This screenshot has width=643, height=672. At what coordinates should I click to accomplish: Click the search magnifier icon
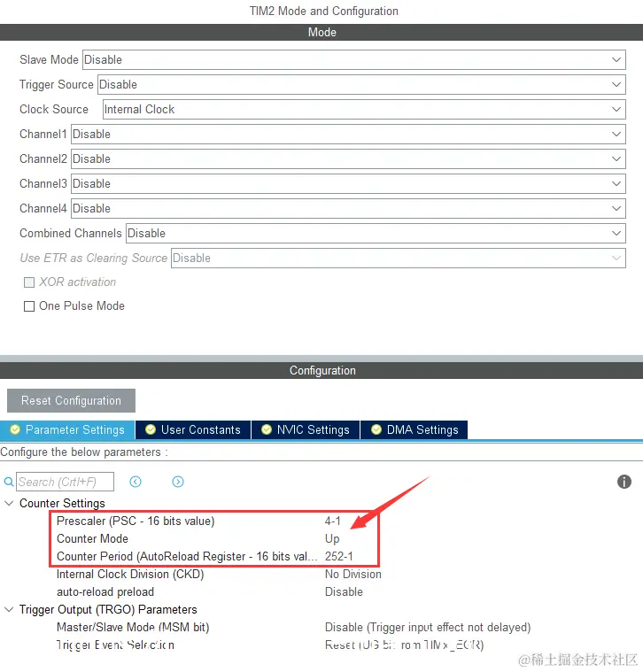click(9, 482)
